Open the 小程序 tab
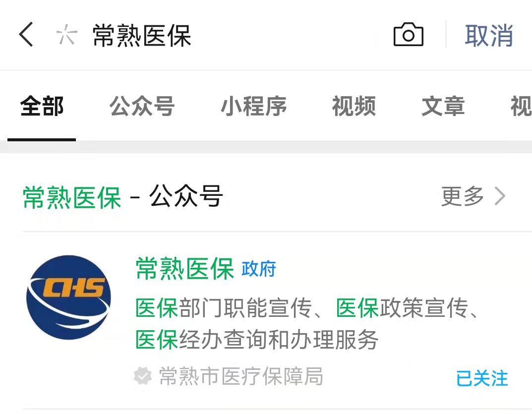The height and width of the screenshot is (414, 532). 253,106
